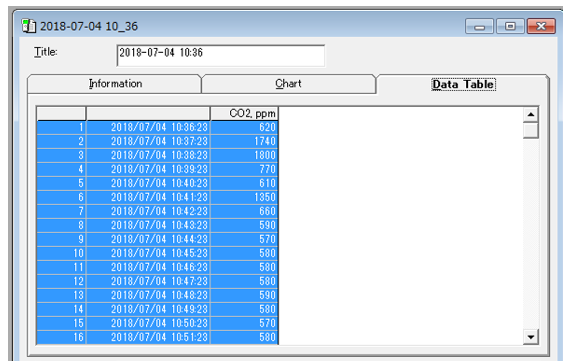Click timestamp 2018/07/04 10:44:23
Image resolution: width=568 pixels, height=362 pixels.
148,240
